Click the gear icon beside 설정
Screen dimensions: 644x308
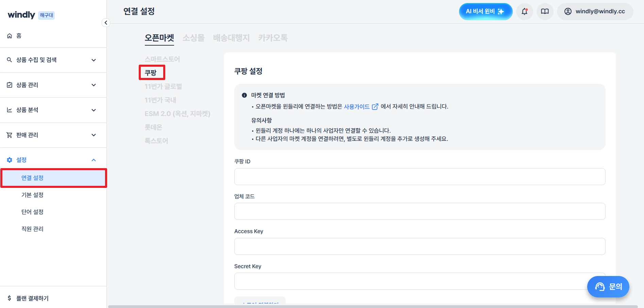pos(10,160)
